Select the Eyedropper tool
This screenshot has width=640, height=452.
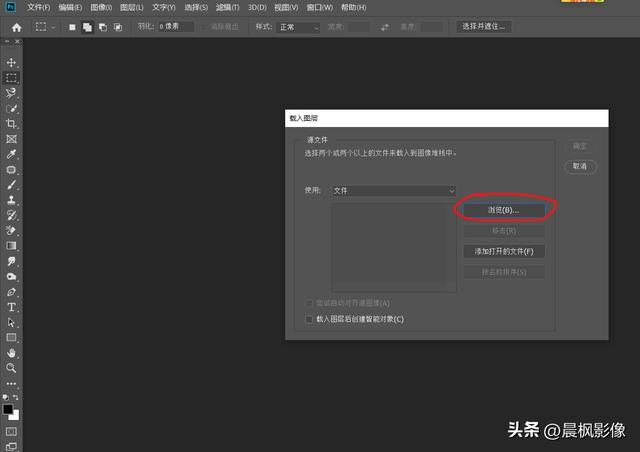[11, 154]
